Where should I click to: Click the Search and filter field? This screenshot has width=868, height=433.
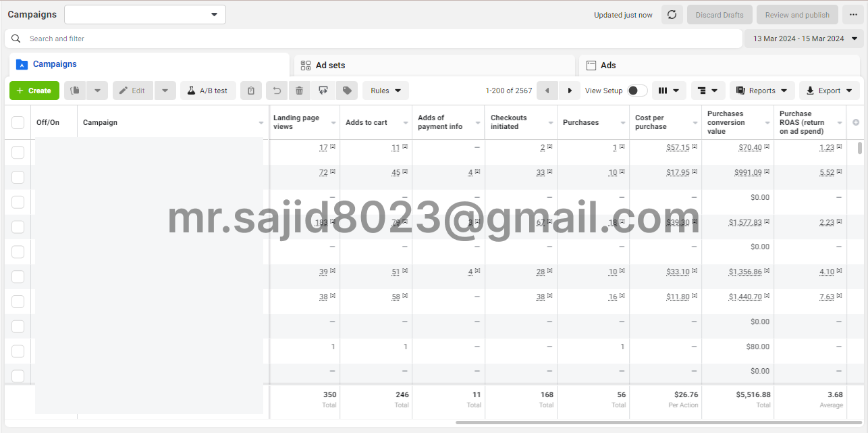378,39
